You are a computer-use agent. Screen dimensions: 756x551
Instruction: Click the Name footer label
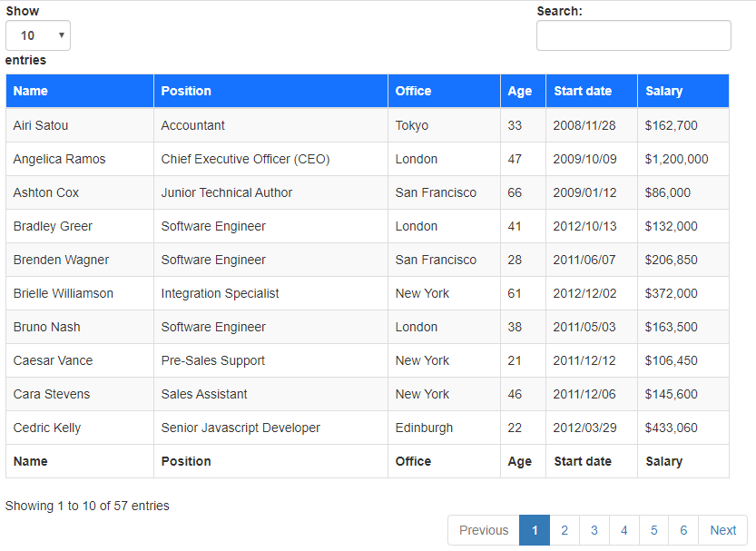click(x=30, y=461)
